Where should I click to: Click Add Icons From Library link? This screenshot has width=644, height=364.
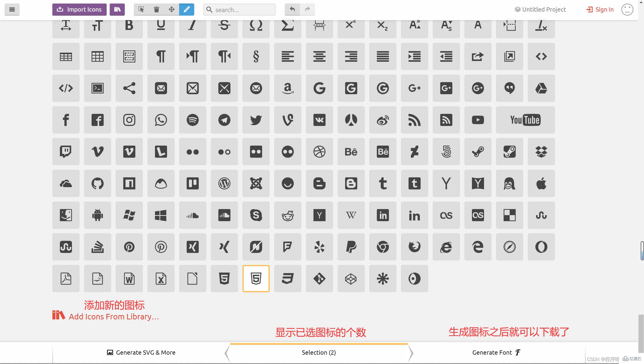click(105, 316)
